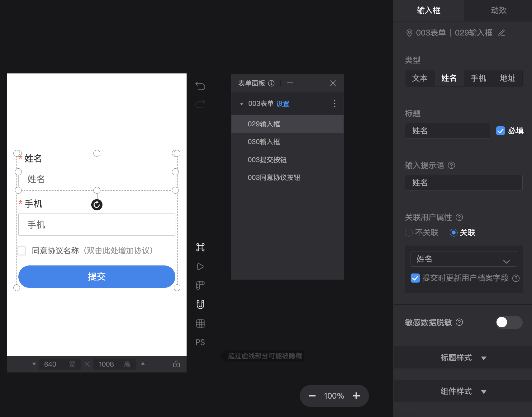Screen dimensions: 532x417
Task: Click the canvas height field 1008
Action: [x=115, y=364]
